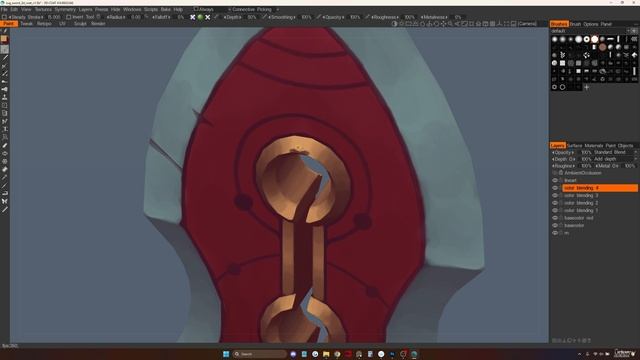The image size is (640, 360).
Task: Open the Windows Start menu
Action: [x=226, y=354]
